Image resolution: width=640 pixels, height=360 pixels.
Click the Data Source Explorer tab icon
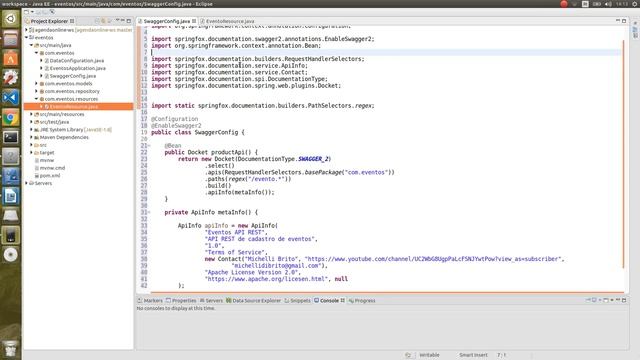(229, 300)
